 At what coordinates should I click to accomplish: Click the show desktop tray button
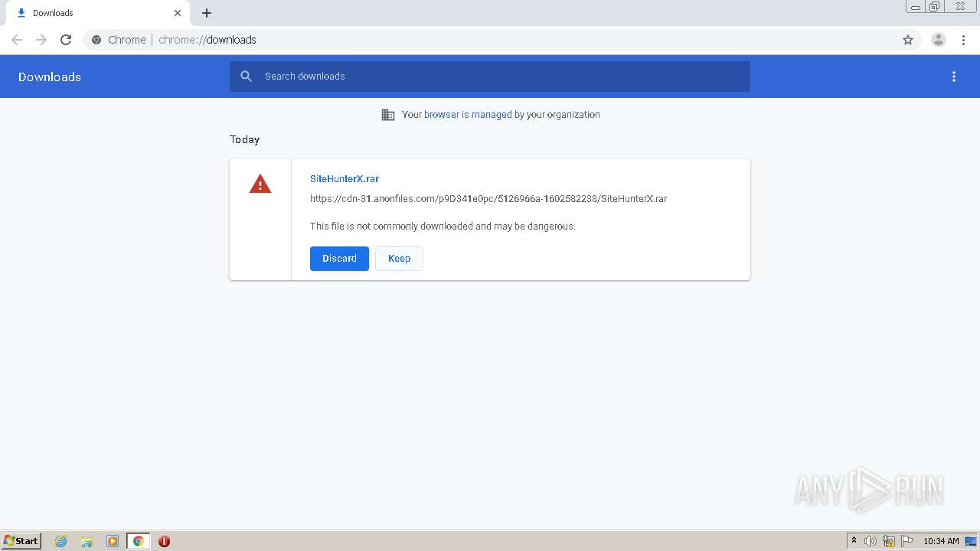tap(971, 541)
